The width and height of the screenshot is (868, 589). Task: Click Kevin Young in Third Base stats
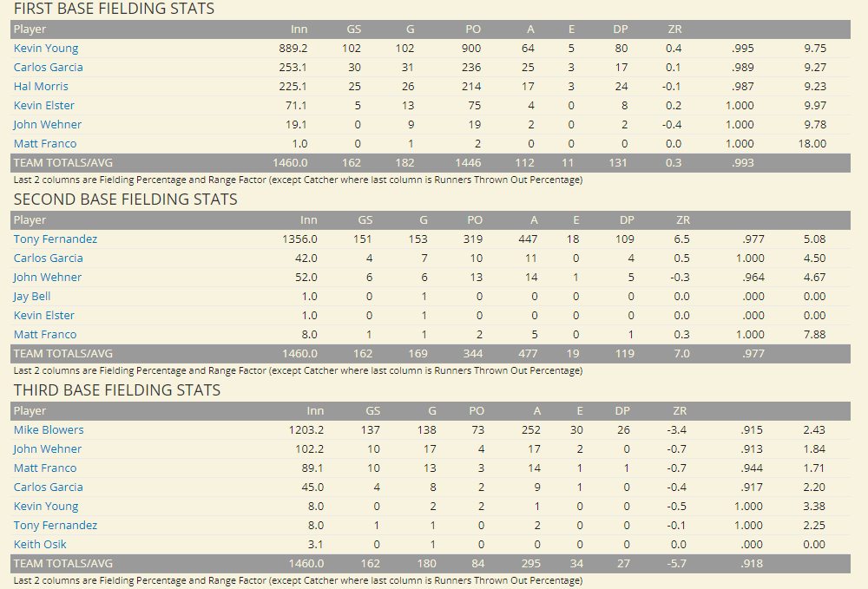pyautogui.click(x=46, y=507)
